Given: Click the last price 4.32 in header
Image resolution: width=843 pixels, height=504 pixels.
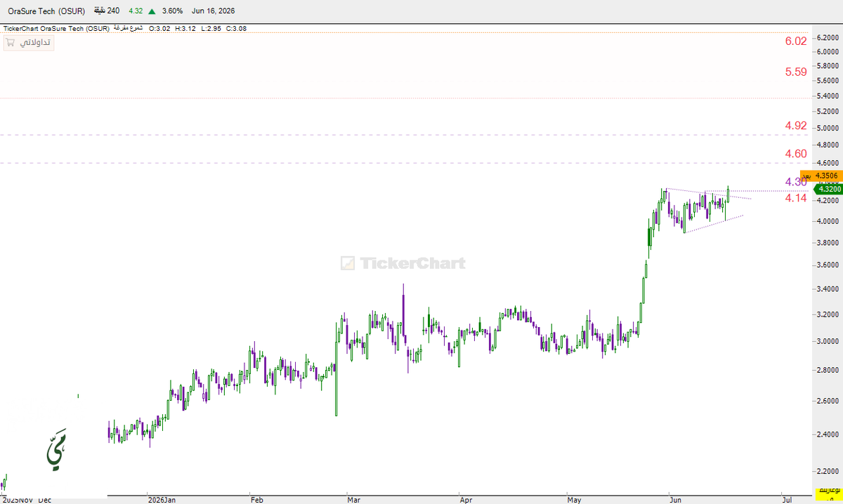Looking at the screenshot, I should (136, 11).
